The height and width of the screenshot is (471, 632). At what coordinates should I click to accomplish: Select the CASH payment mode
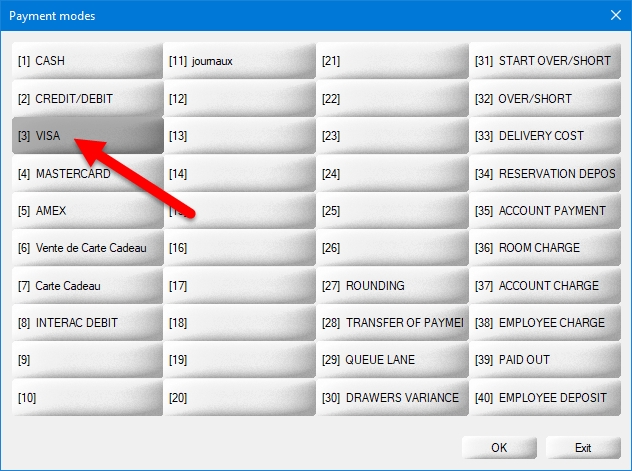[88, 61]
